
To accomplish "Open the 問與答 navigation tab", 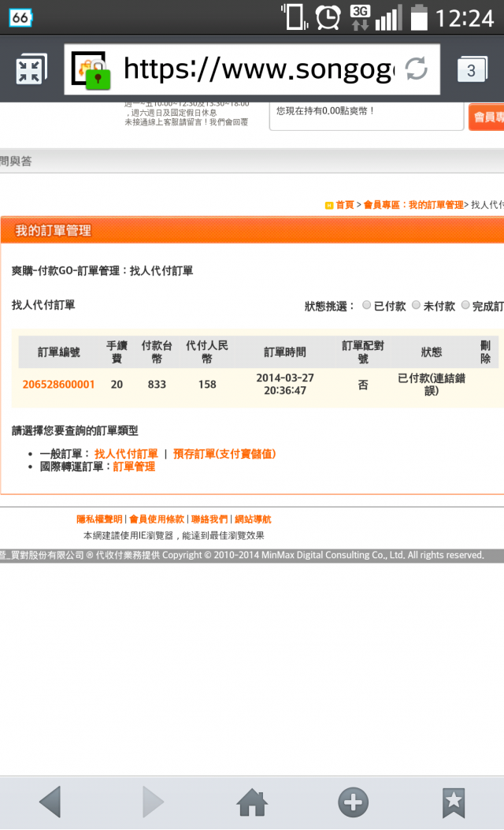I will click(16, 161).
